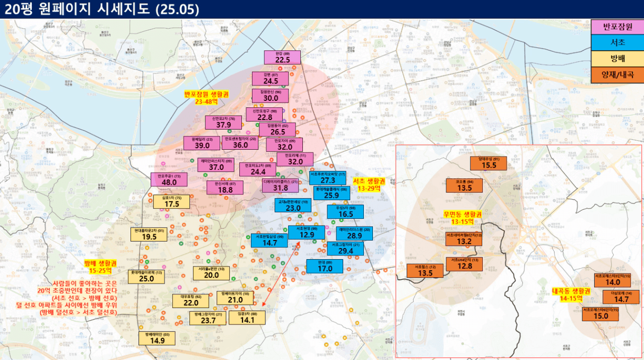The height and width of the screenshot is (360, 644).
Task: Select the 한강 (89) 22.5 label
Action: pyautogui.click(x=282, y=57)
